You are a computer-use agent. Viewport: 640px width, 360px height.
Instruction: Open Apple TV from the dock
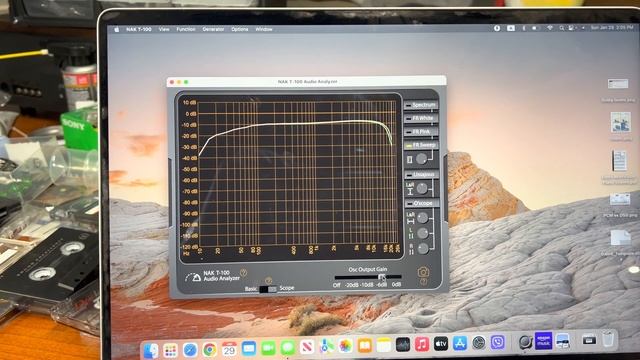click(x=441, y=344)
